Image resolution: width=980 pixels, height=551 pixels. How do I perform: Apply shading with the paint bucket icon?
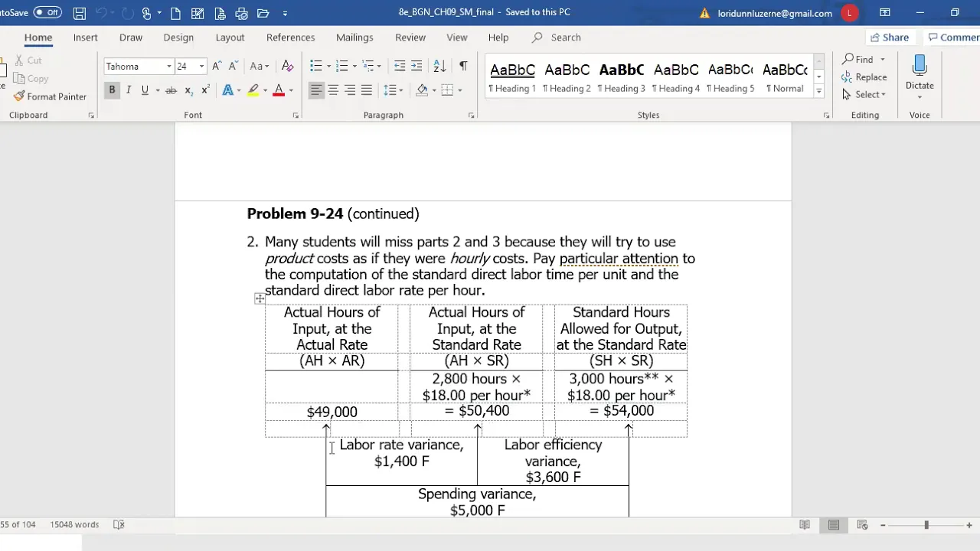coord(421,90)
